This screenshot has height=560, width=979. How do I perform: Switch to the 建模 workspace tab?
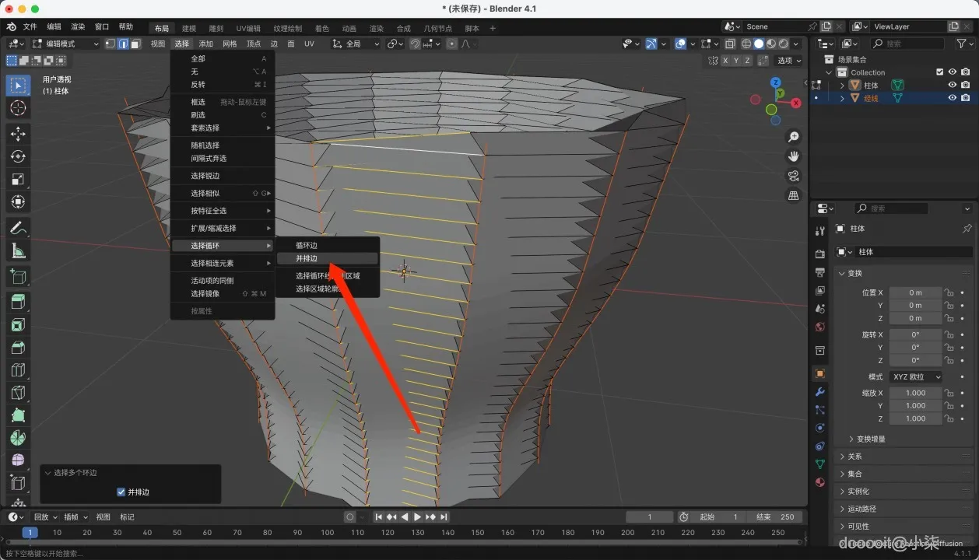188,28
